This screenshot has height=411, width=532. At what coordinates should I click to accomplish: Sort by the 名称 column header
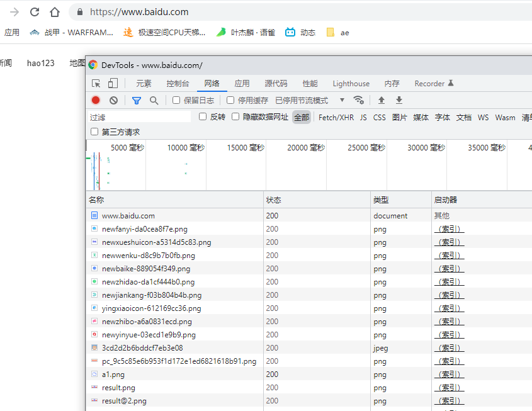174,200
